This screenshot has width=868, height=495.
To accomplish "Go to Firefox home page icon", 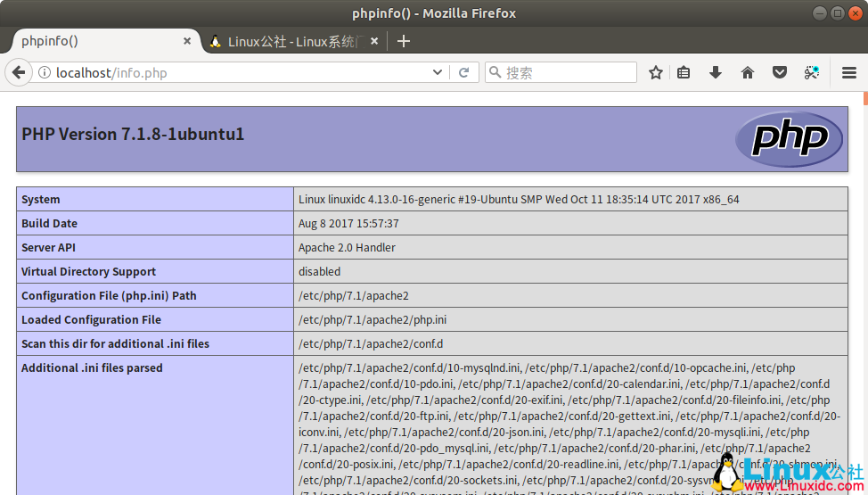I will pyautogui.click(x=748, y=72).
